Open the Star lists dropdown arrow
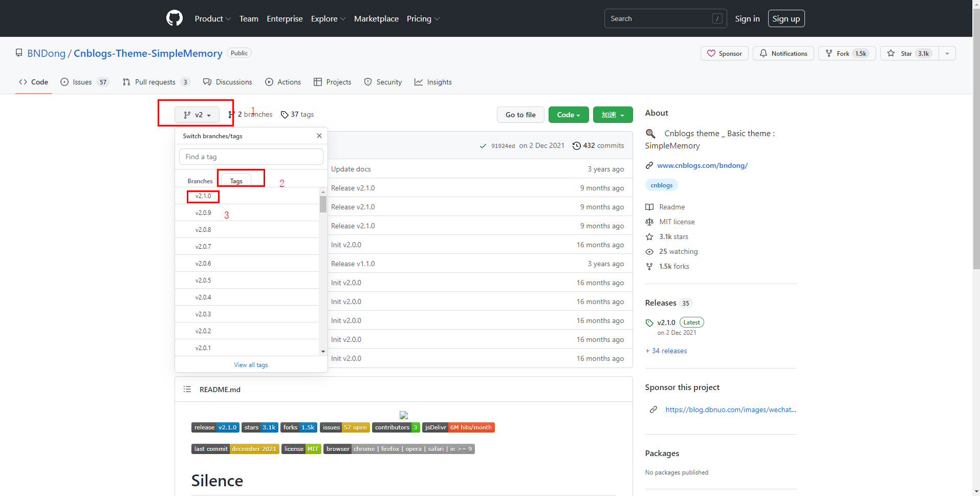The width and height of the screenshot is (980, 496). pos(947,53)
